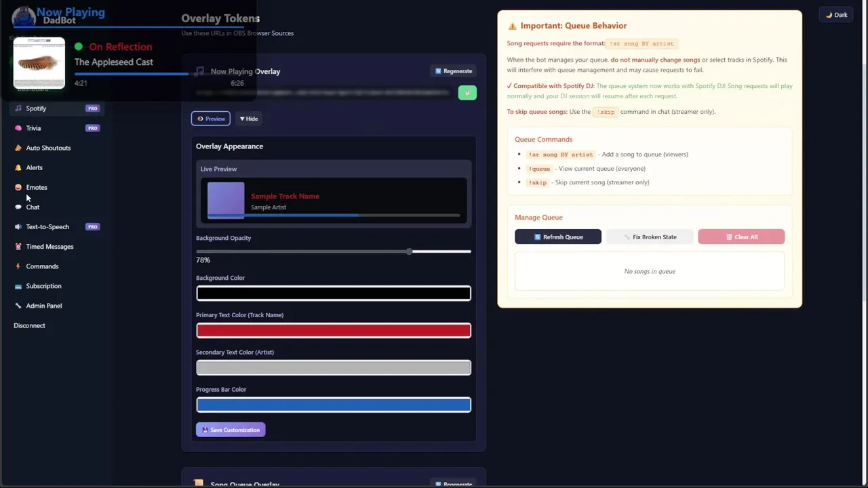Open the Emotes page

[x=58, y=187]
